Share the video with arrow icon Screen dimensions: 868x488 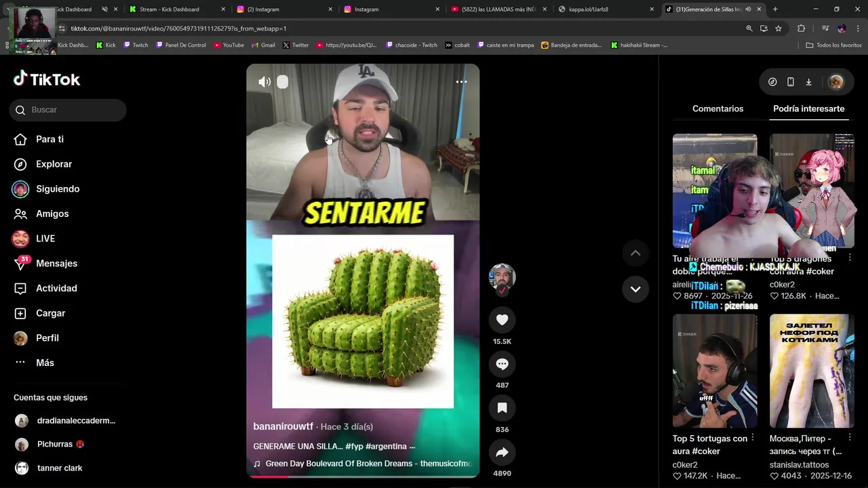502,452
